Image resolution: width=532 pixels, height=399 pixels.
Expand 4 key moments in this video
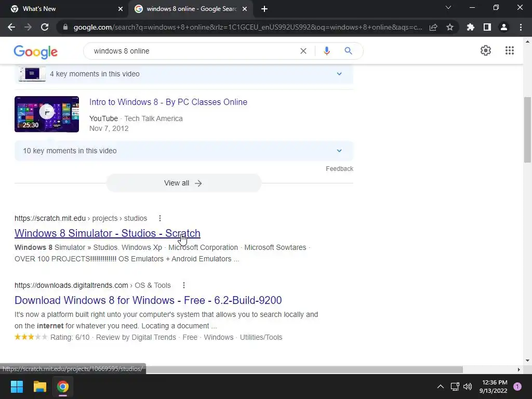(x=184, y=74)
